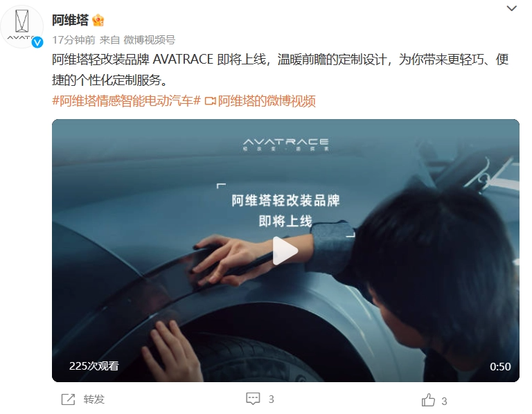This screenshot has height=414, width=532.
Task: Open the 微博视频号 source link
Action: 150,40
